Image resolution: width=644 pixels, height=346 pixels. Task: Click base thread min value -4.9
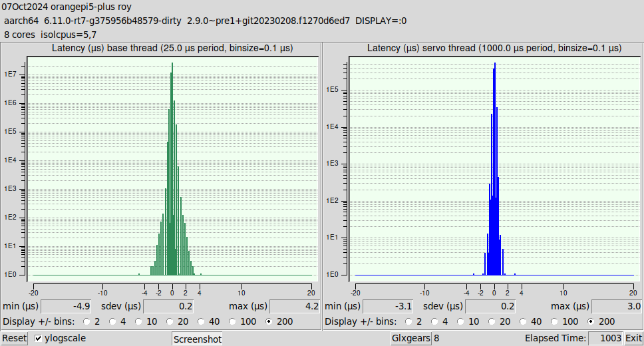click(66, 306)
